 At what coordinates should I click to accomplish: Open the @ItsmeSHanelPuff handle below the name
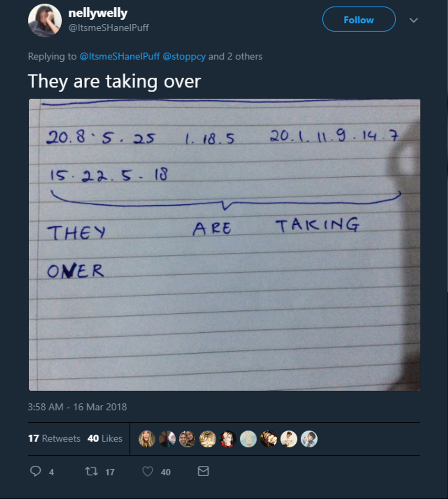108,28
